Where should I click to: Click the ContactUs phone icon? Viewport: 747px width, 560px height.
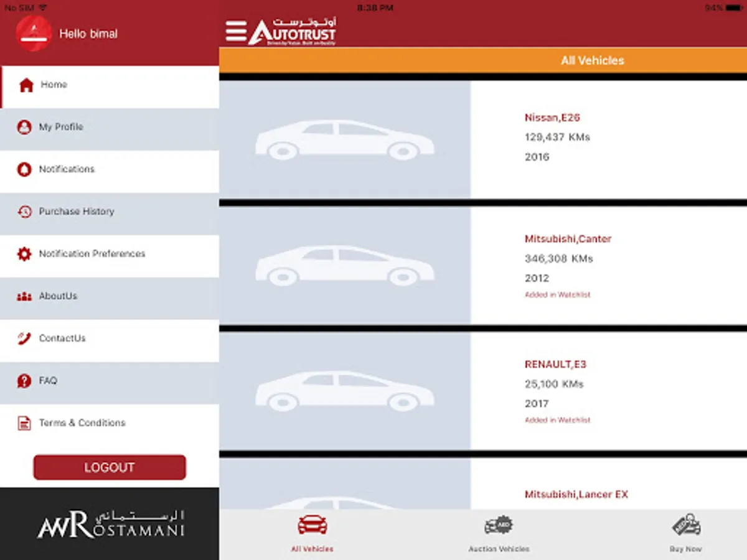point(24,338)
